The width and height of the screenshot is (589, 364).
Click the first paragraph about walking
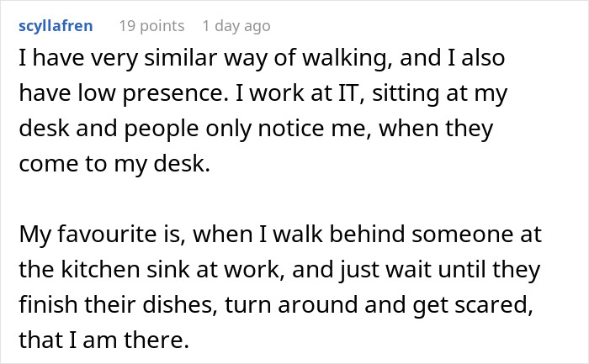pos(263,111)
